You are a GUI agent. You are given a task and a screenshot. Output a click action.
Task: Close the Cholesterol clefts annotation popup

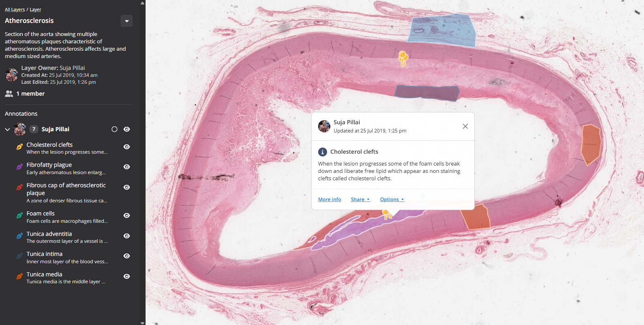click(465, 126)
